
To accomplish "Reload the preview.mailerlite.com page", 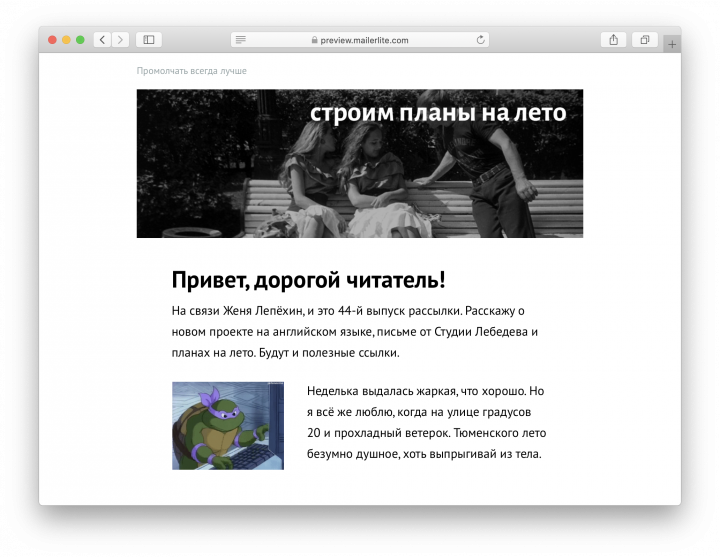I will point(481,40).
